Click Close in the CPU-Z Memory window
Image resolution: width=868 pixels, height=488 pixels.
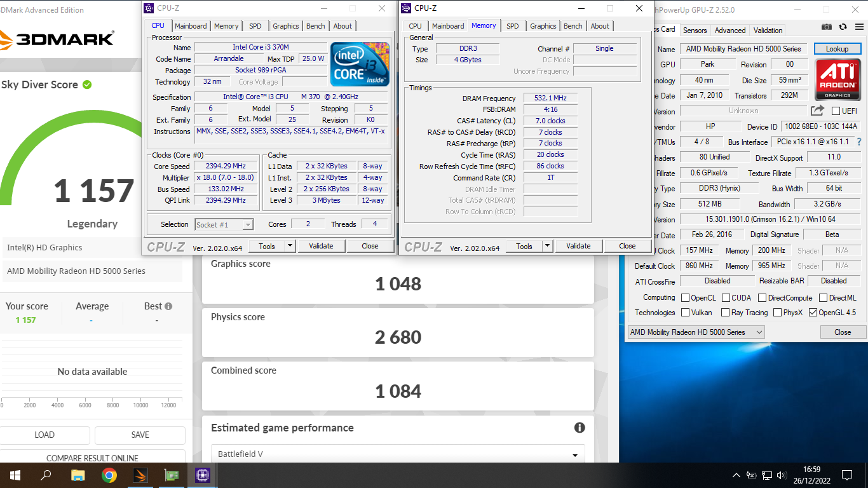[627, 246]
